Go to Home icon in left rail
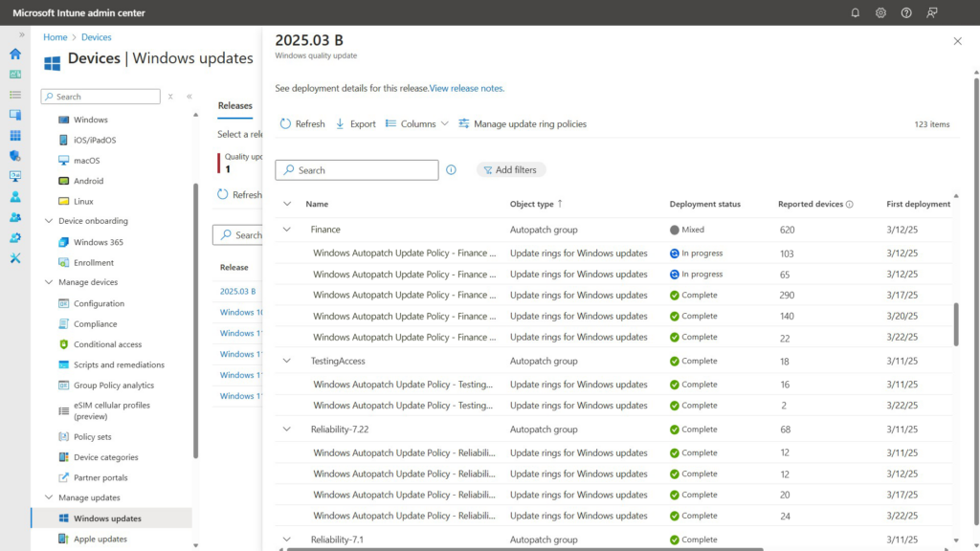980x551 pixels. pyautogui.click(x=15, y=54)
